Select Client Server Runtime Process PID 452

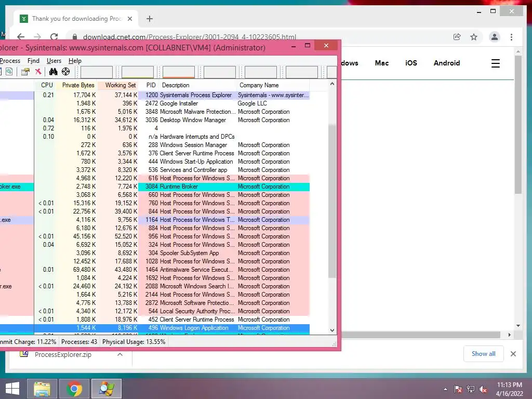pyautogui.click(x=155, y=320)
